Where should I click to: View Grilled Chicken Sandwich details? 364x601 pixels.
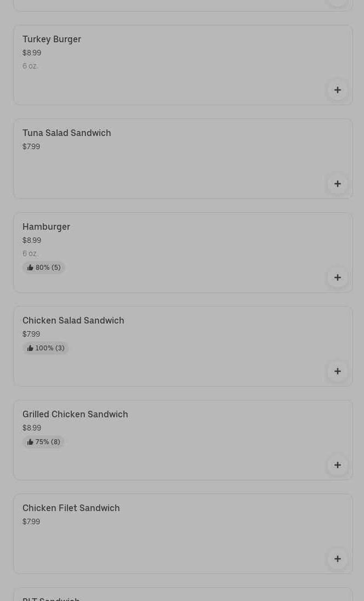[75, 415]
